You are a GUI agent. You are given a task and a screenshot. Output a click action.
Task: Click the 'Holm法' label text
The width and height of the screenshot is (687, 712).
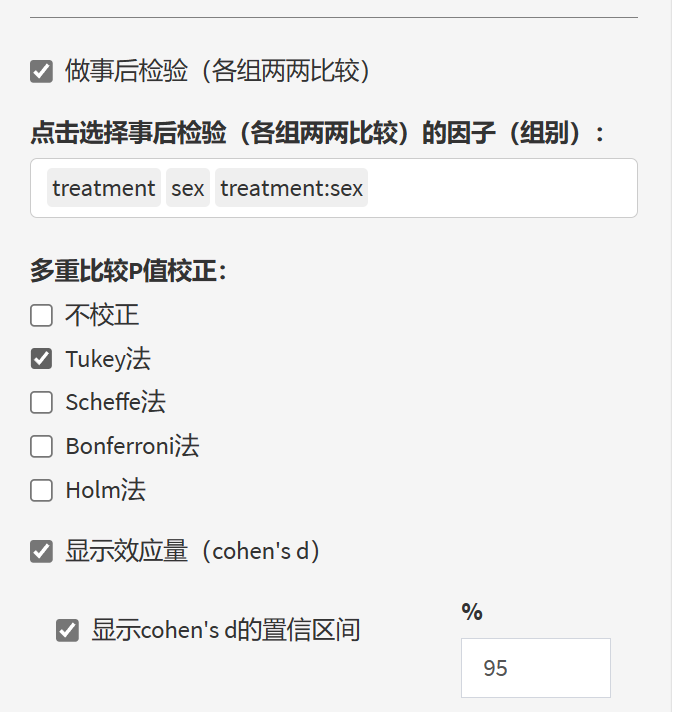tap(105, 490)
